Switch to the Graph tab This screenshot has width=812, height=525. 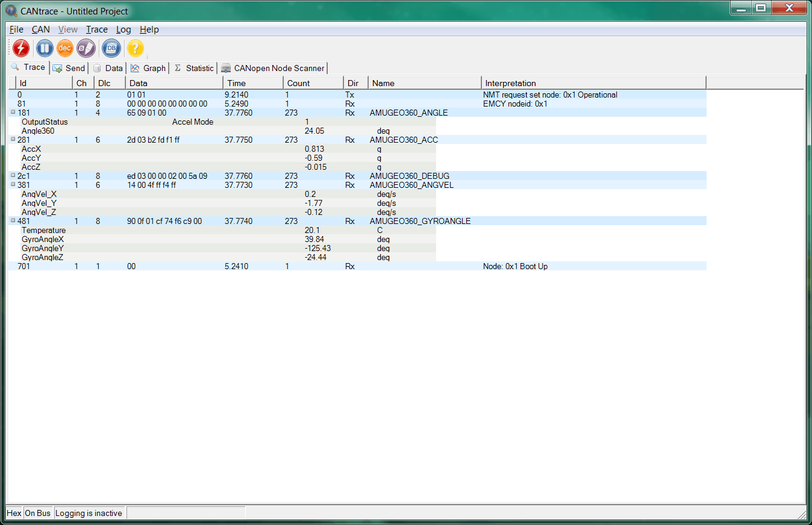(148, 68)
